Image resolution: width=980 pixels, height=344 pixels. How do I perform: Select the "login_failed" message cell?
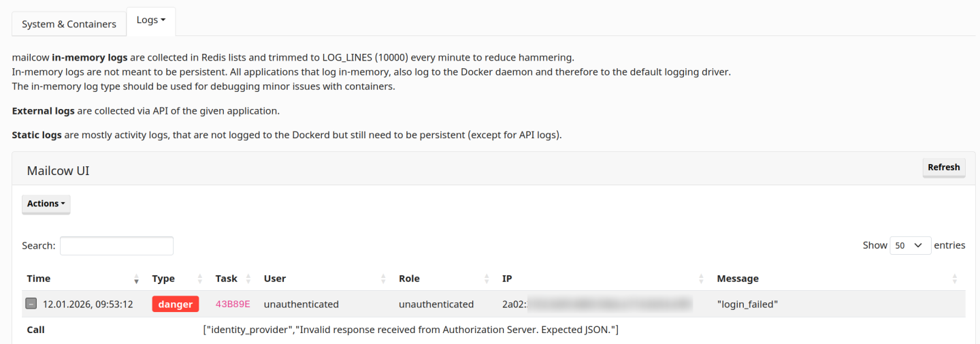[x=747, y=304]
